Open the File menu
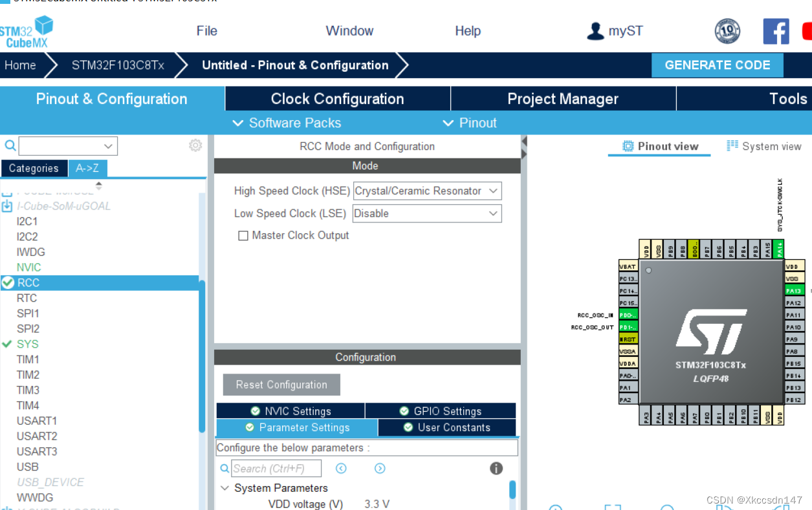 (207, 31)
